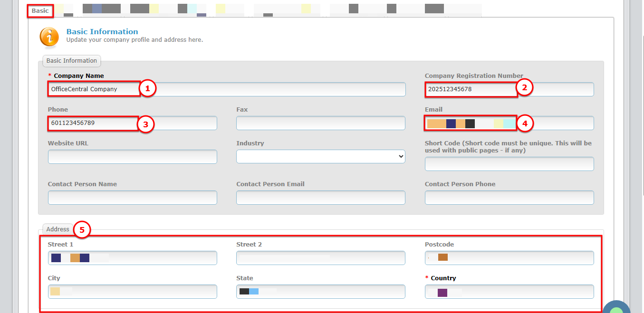Click the Address section legend
Viewport: 644px width, 313px height.
pyautogui.click(x=58, y=229)
